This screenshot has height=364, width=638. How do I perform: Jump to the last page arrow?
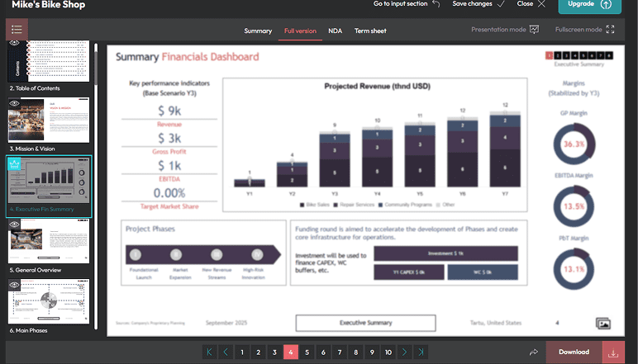421,352
